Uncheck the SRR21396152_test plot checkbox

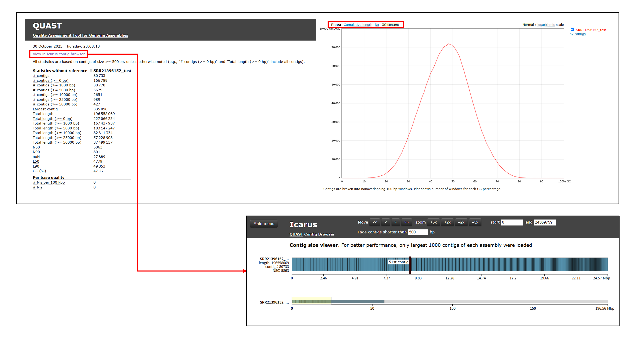pos(572,30)
